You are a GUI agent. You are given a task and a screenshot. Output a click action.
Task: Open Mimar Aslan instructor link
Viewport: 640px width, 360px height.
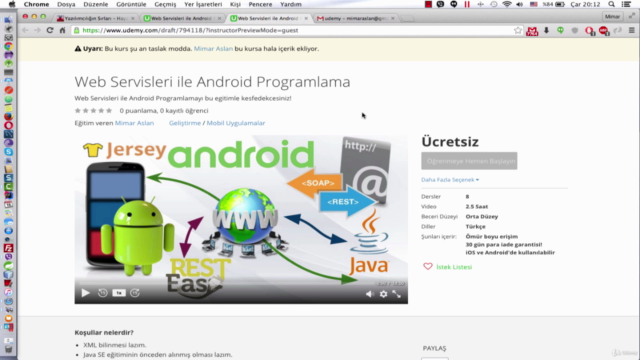tap(134, 123)
